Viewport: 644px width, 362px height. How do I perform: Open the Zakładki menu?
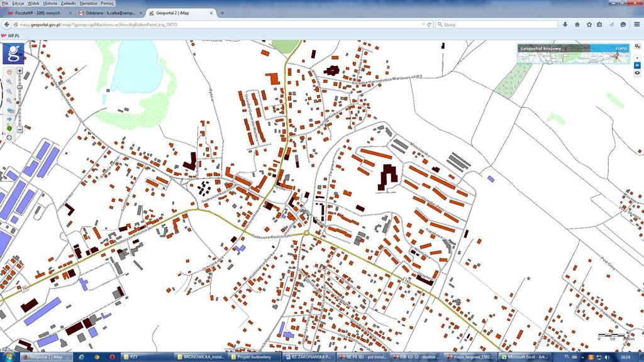click(x=68, y=3)
